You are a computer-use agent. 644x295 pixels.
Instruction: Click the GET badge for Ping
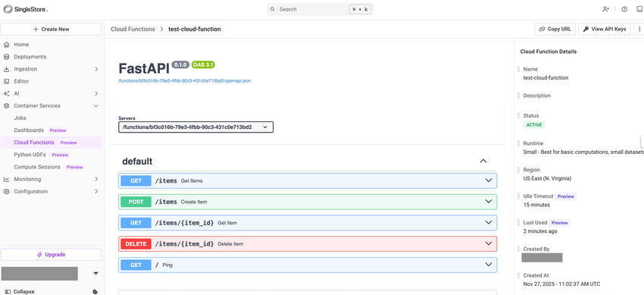pyautogui.click(x=136, y=265)
